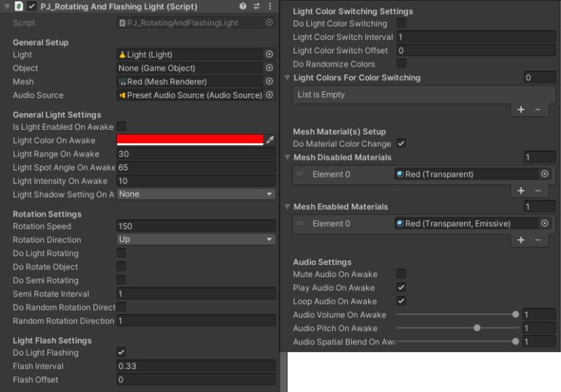This screenshot has height=392, width=561.
Task: Uncheck Do Material Color Change
Action: pos(401,144)
